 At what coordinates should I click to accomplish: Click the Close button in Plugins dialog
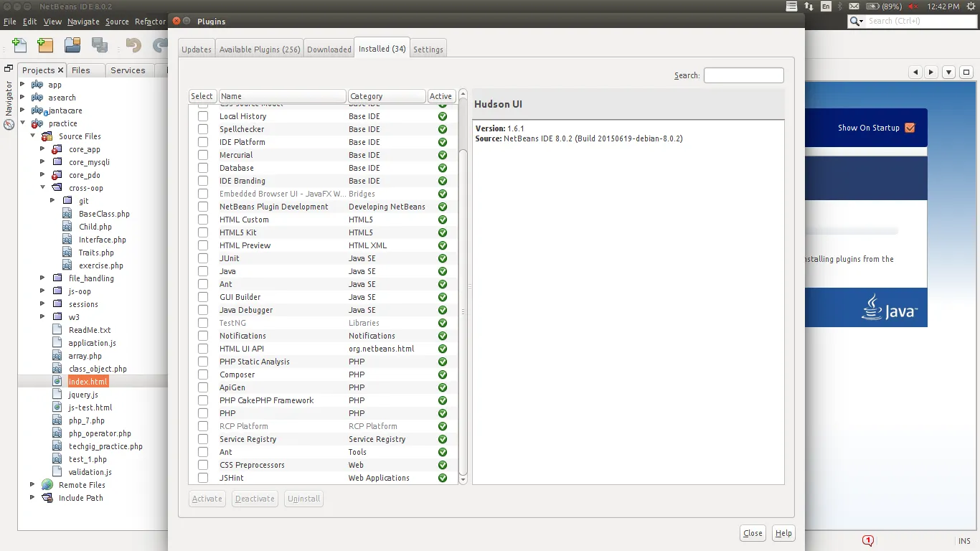click(x=753, y=533)
